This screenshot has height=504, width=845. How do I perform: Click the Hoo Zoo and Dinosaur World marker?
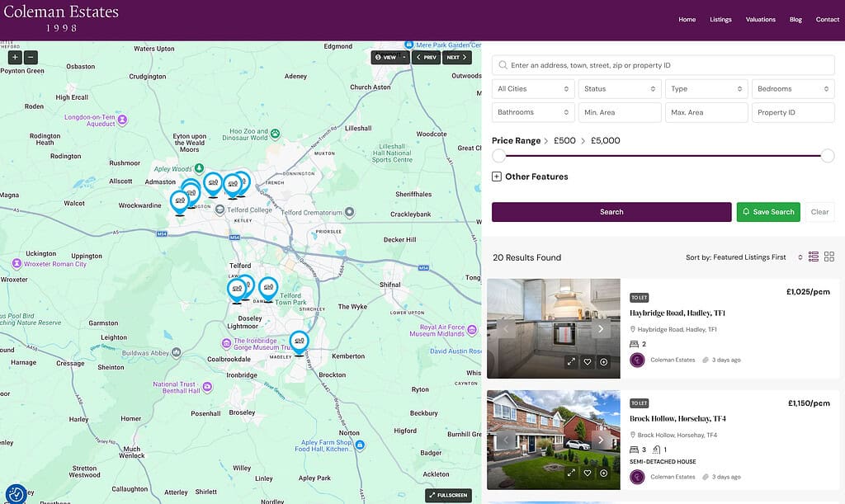[276, 134]
